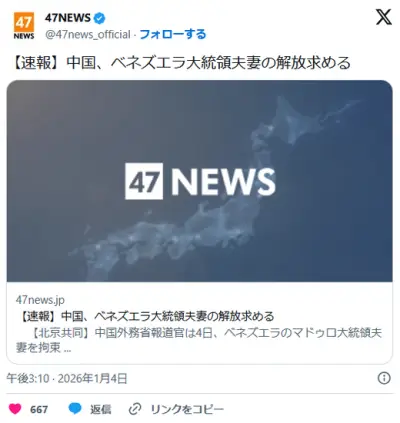Open the timestamp 午後3:10 · 2026年1月4日
Image resolution: width=400 pixels, height=423 pixels.
click(x=67, y=379)
